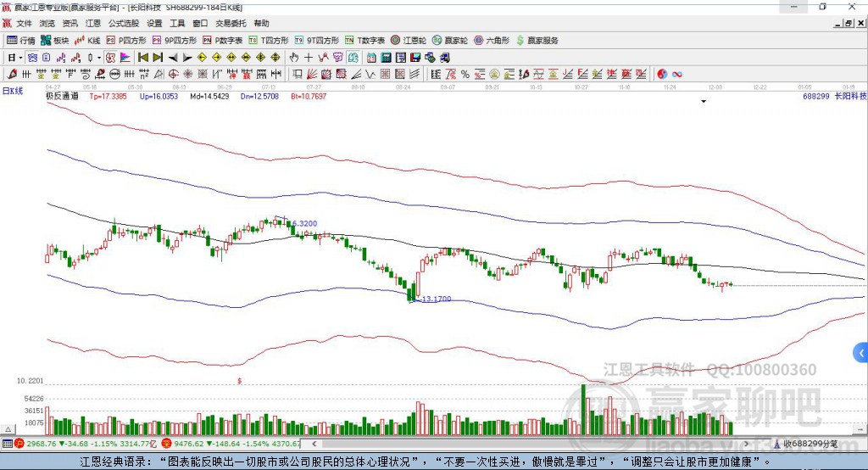
Task: Open 赢家服务 with dollar icon
Action: [x=537, y=41]
